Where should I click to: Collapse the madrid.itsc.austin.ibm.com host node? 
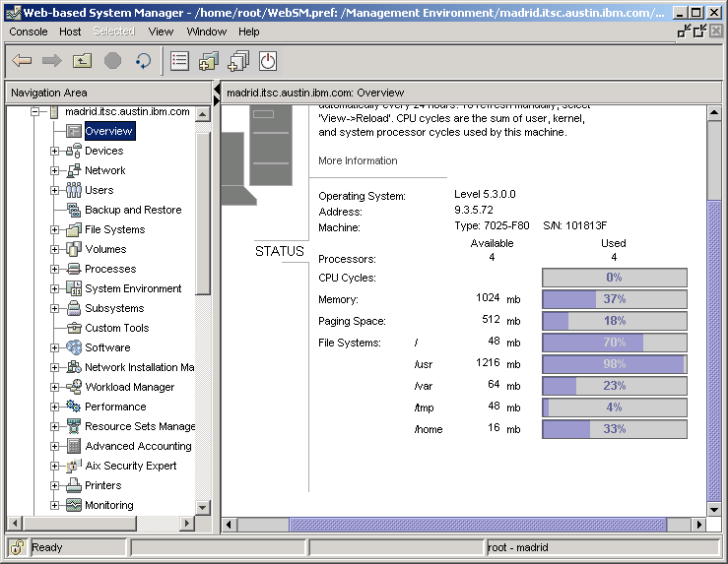[34, 111]
